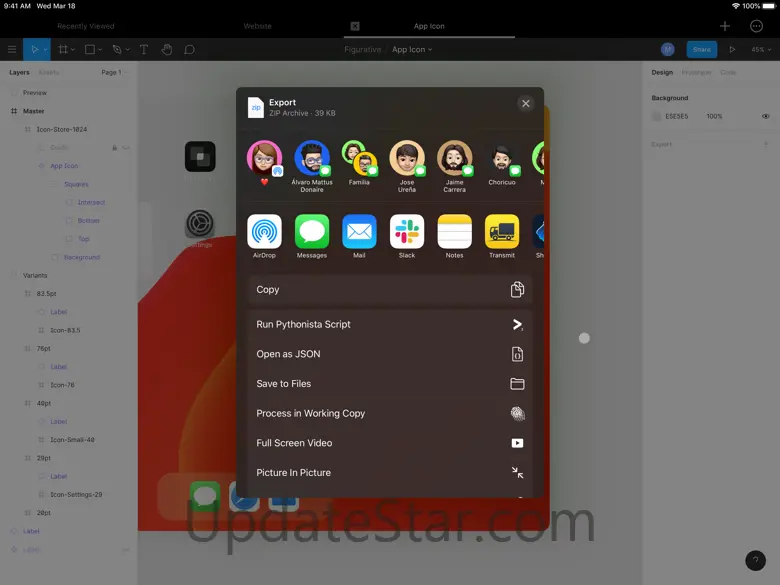Close the App Icon tab
Screen dimensions: 780x585
click(355, 26)
